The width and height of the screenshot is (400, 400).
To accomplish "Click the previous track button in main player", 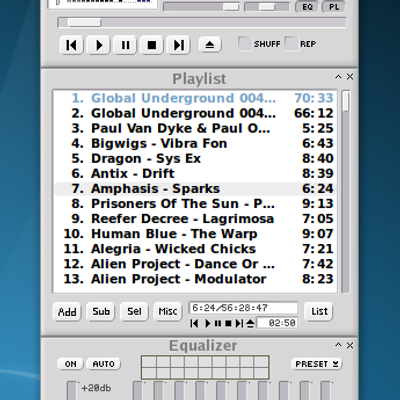I will (71, 45).
